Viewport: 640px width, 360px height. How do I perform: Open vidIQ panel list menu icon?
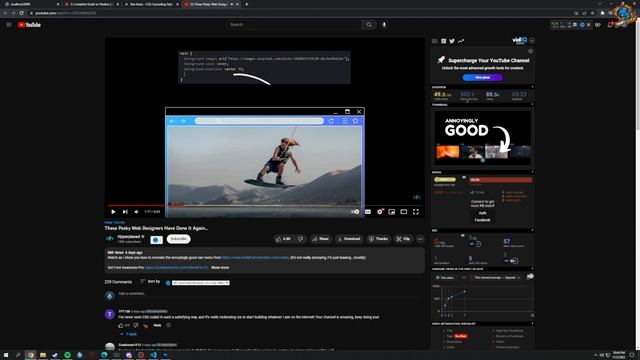[x=434, y=41]
